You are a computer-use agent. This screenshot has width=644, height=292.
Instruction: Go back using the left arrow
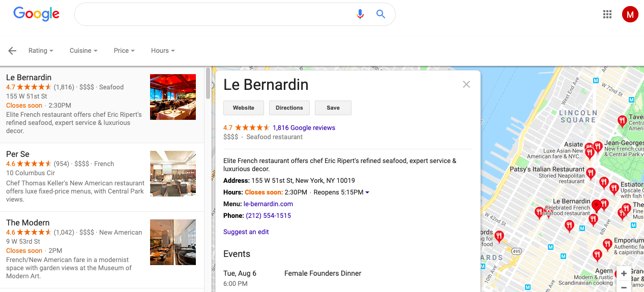click(12, 51)
